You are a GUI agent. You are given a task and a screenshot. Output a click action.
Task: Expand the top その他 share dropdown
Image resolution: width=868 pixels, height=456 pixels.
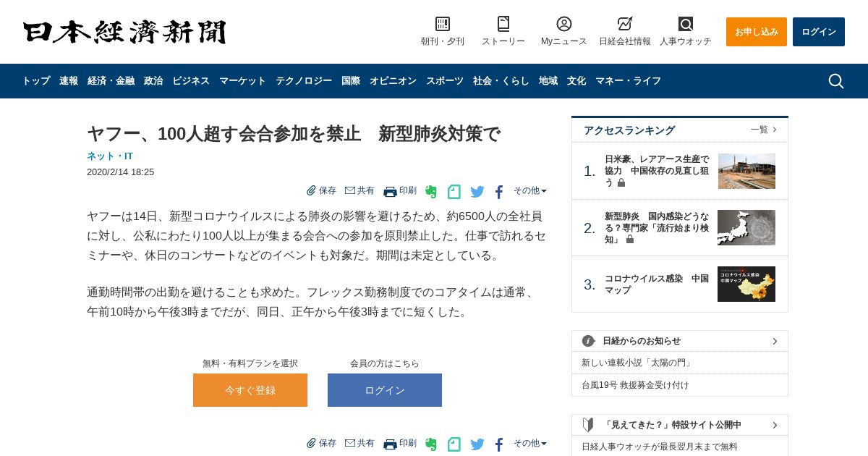pyautogui.click(x=530, y=190)
